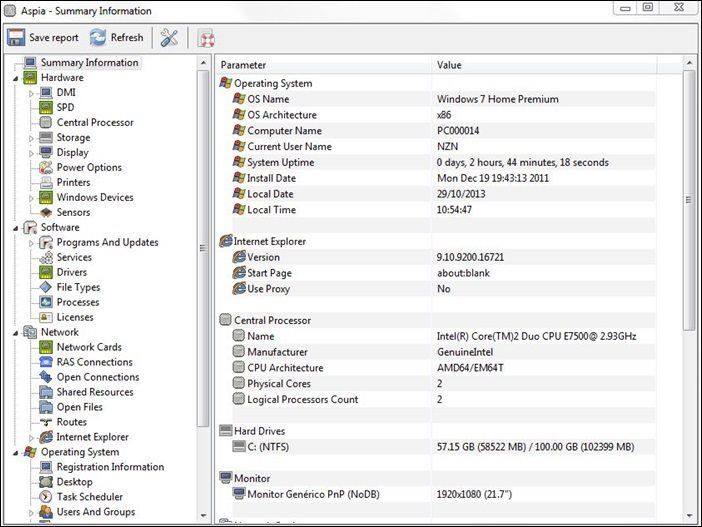The width and height of the screenshot is (702, 527).
Task: Expand Programs And Updates node arrow
Action: (x=31, y=243)
